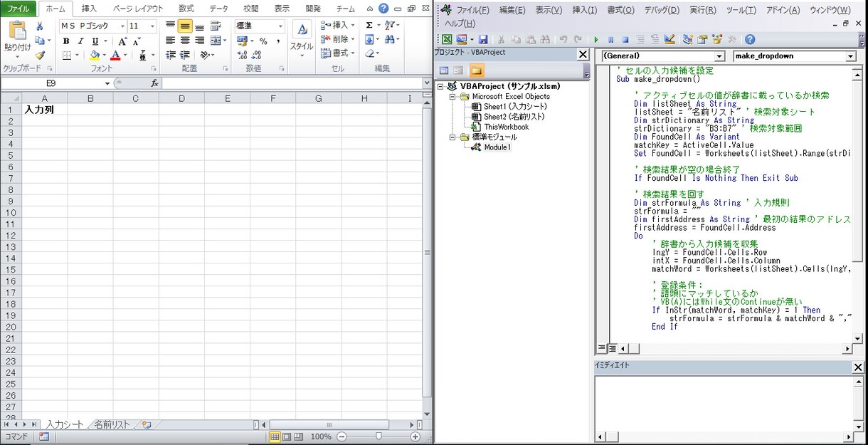The height and width of the screenshot is (445, 868).
Task: Click the Increase Decimal icon
Action: (x=242, y=55)
